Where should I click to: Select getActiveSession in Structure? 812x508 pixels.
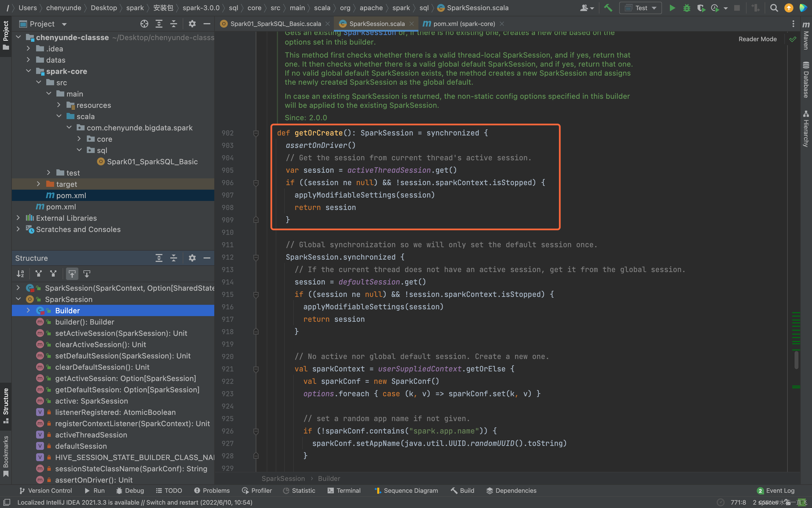pos(125,378)
